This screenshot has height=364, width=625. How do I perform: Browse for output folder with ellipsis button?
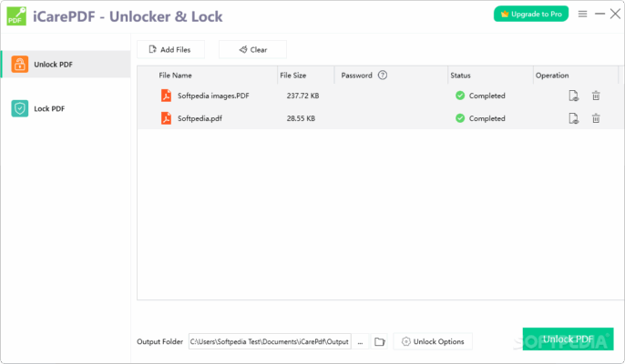tap(361, 341)
